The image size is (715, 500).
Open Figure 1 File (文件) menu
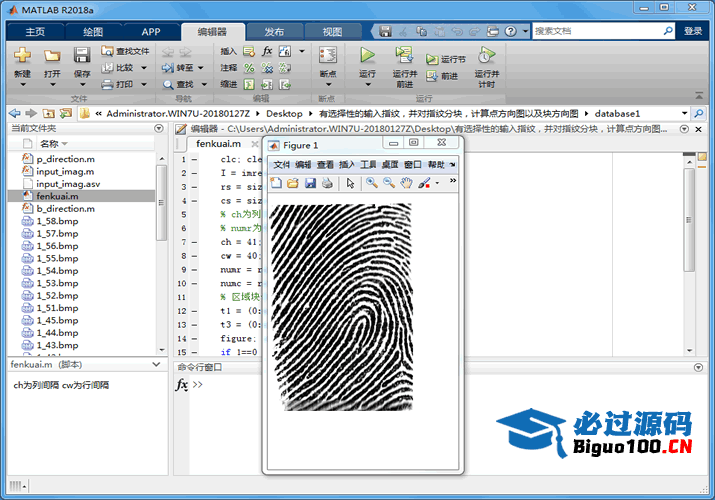281,165
